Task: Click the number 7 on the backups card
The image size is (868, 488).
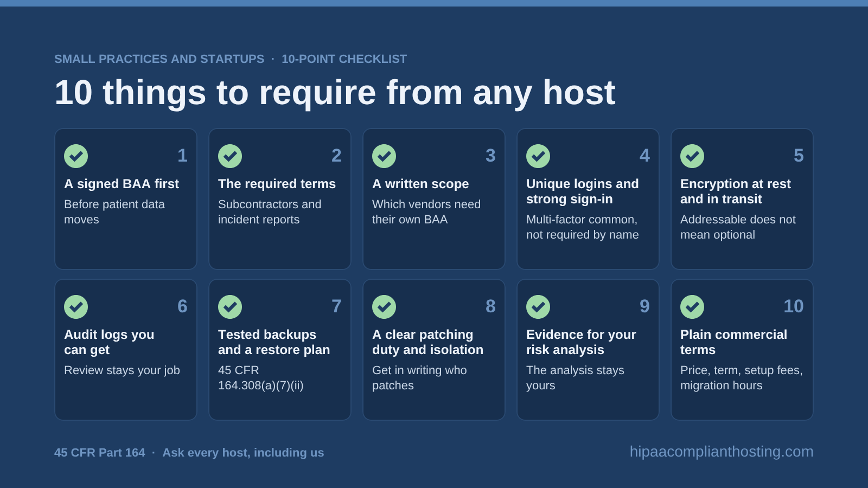Action: click(x=336, y=306)
